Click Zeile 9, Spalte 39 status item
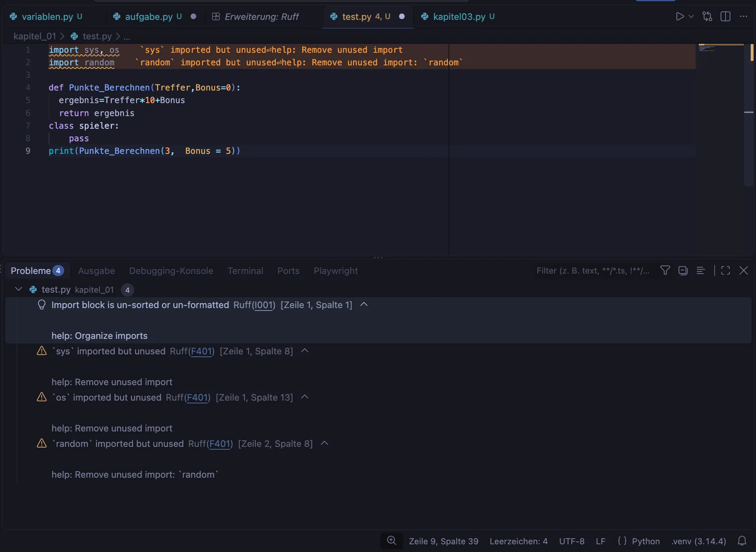The height and width of the screenshot is (552, 756). [444, 541]
